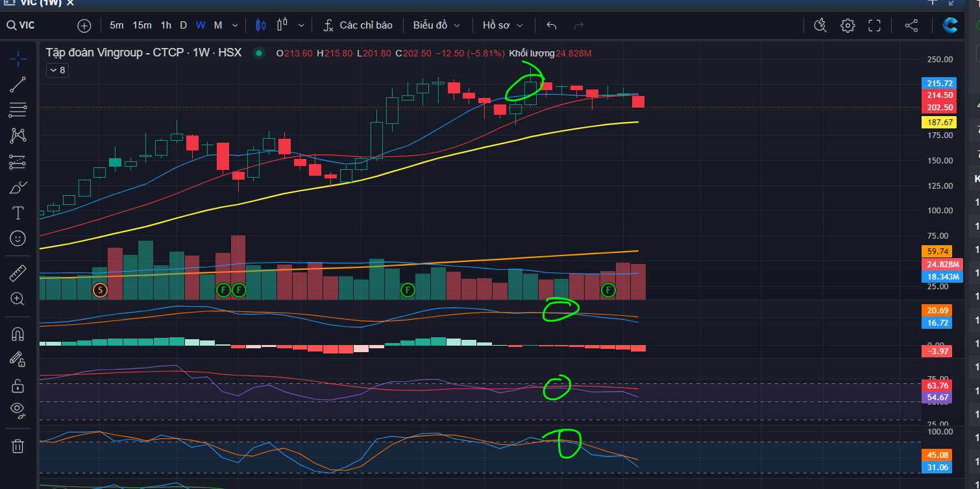Switch to daily D timeframe
Screen dimensions: 980x489
183,26
